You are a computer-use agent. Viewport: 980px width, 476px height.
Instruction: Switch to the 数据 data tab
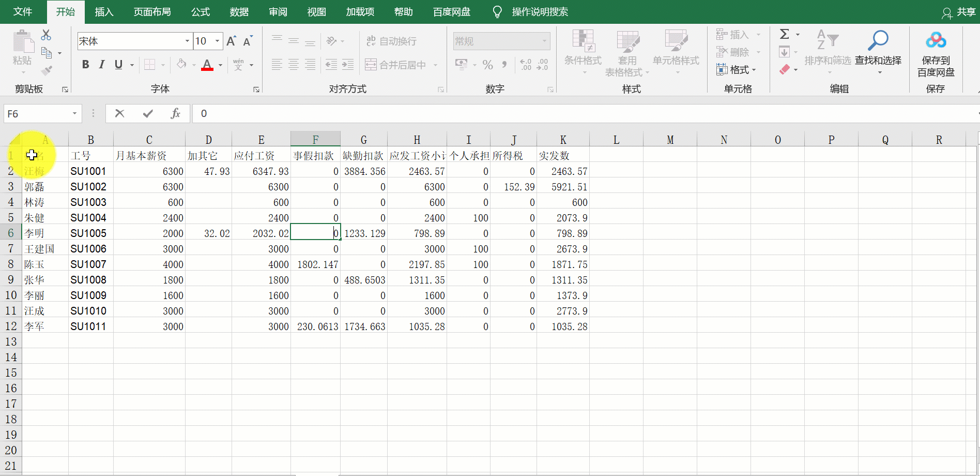(239, 12)
